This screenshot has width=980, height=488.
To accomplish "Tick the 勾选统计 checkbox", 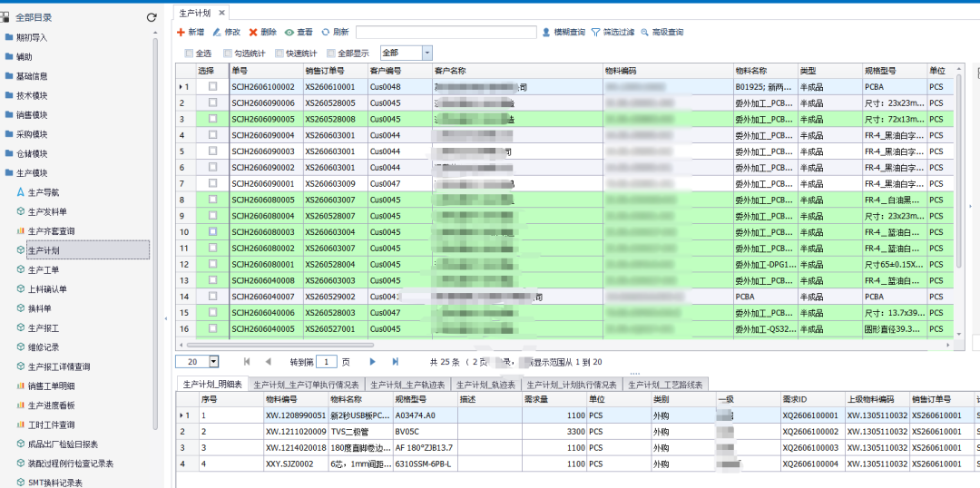I will (228, 54).
